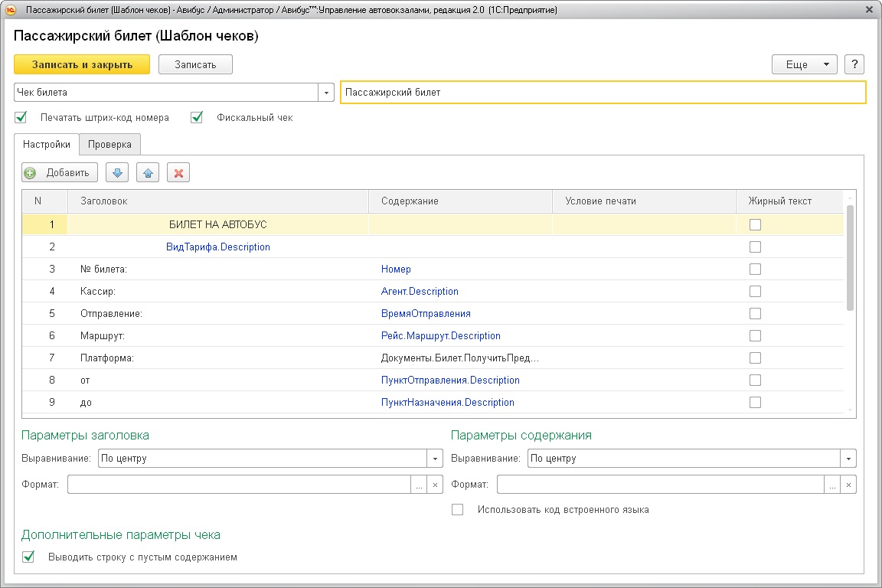Toggle 'Печатать штрих-код номера' checkbox

21,118
